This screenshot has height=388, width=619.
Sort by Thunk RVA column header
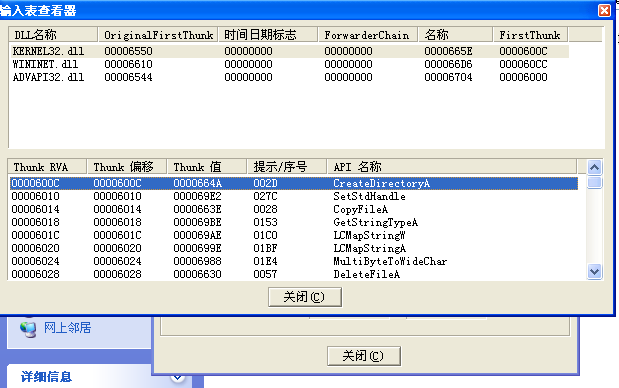tap(47, 167)
